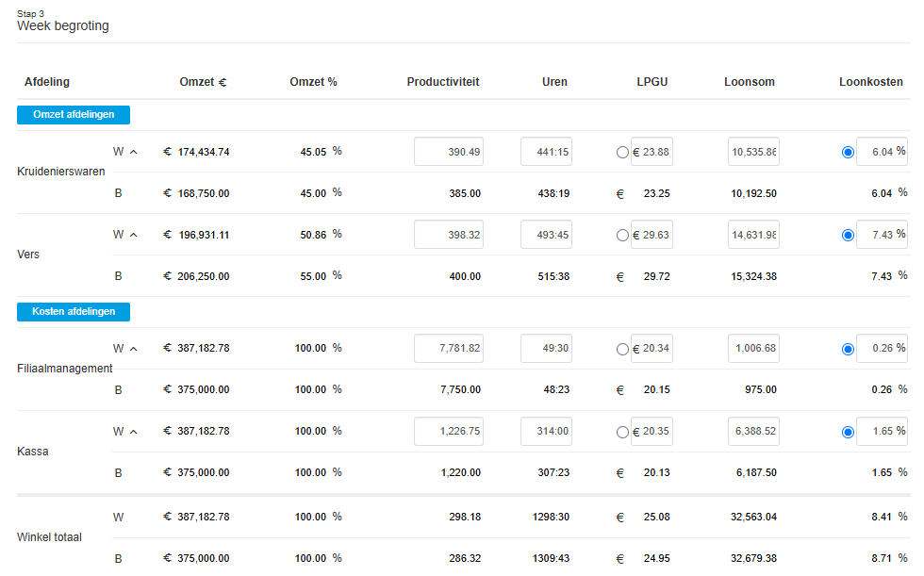Collapse the Kassa W row chevron
Screen dimensions: 924x576
point(133,432)
